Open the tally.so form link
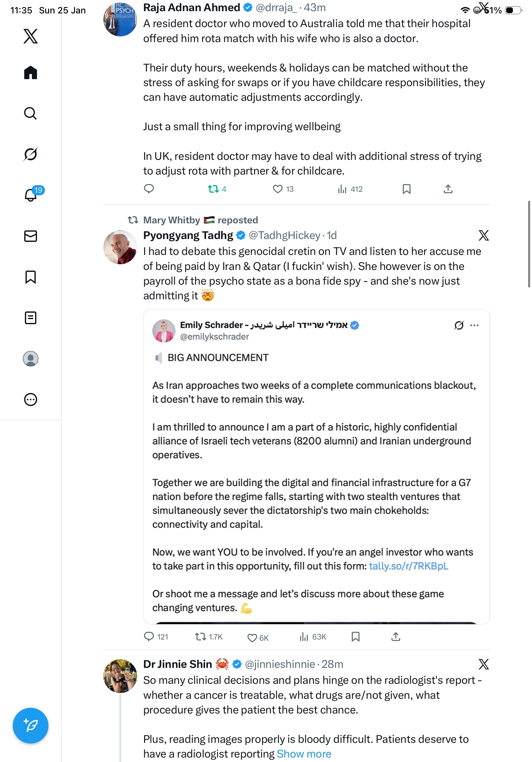 408,566
